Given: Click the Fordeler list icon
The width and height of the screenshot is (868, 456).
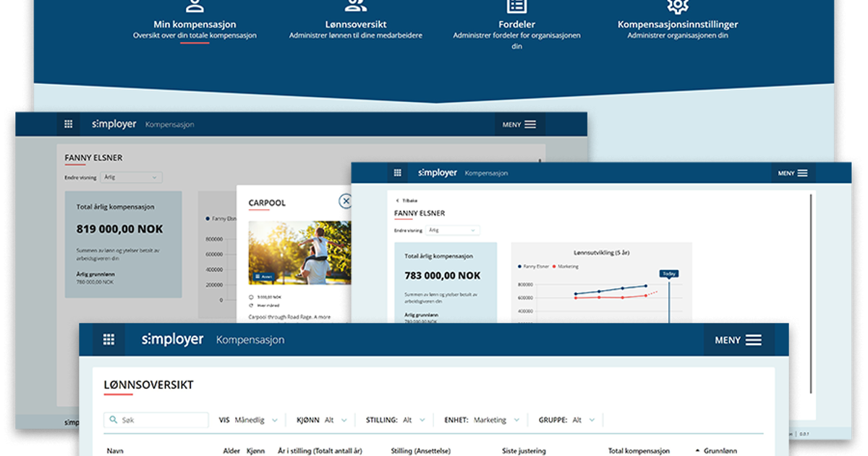Looking at the screenshot, I should [516, 6].
